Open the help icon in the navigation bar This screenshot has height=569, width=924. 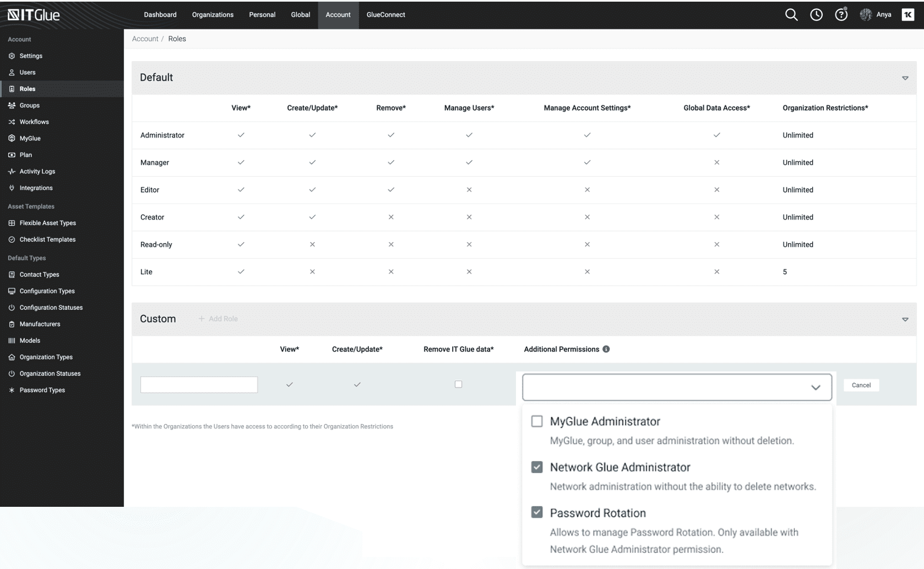coord(841,15)
